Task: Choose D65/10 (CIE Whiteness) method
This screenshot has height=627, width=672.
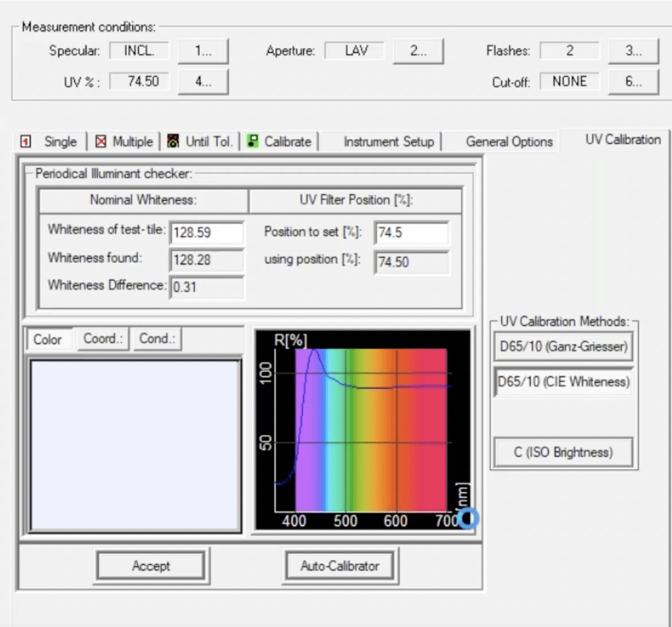Action: [563, 382]
